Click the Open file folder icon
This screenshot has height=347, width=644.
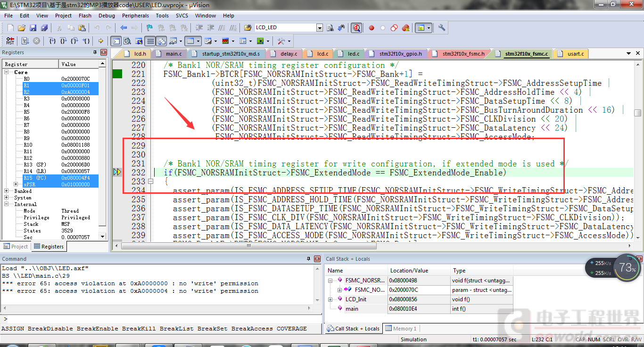click(22, 28)
